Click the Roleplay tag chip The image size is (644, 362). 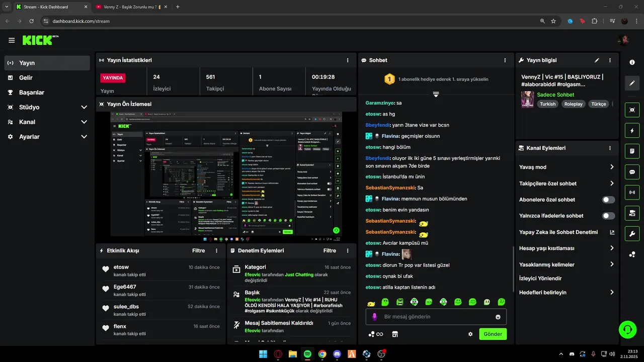[573, 104]
